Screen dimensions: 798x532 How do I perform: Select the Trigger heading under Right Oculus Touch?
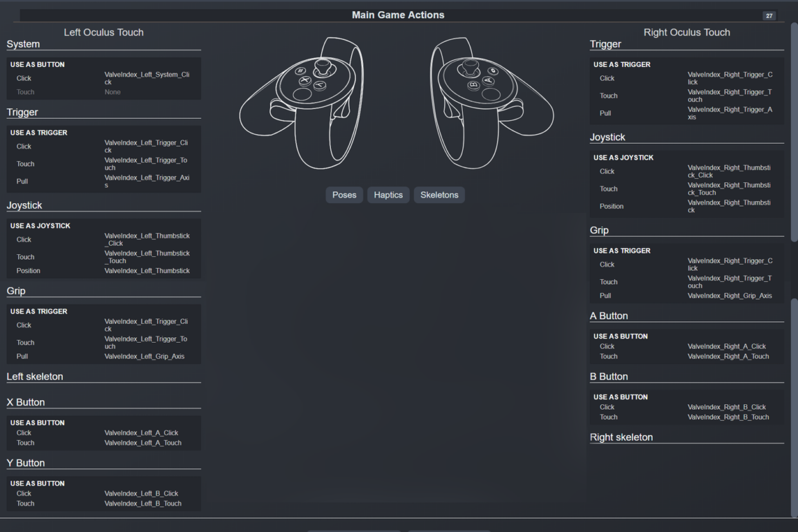pos(606,44)
